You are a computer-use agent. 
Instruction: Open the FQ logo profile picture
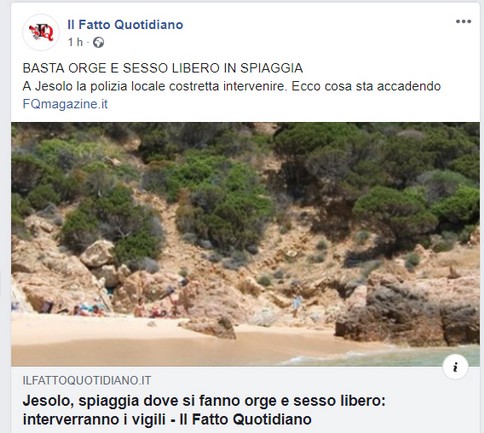pyautogui.click(x=41, y=32)
